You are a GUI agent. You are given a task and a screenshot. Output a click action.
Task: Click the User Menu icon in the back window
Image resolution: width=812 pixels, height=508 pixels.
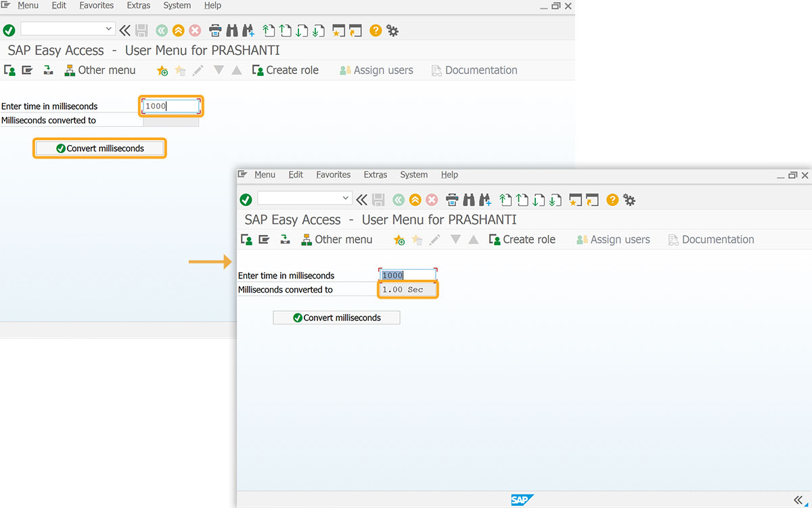pyautogui.click(x=9, y=70)
